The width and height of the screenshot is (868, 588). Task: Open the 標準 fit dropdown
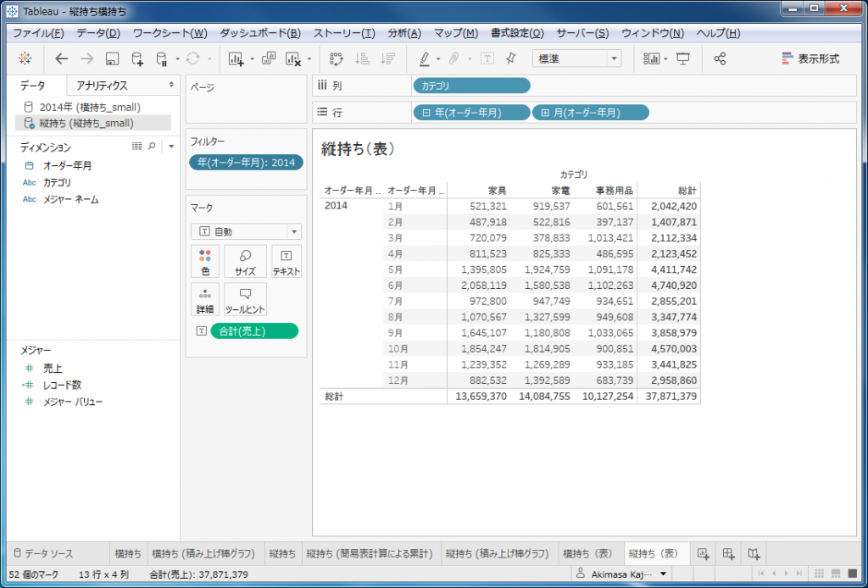(x=576, y=58)
